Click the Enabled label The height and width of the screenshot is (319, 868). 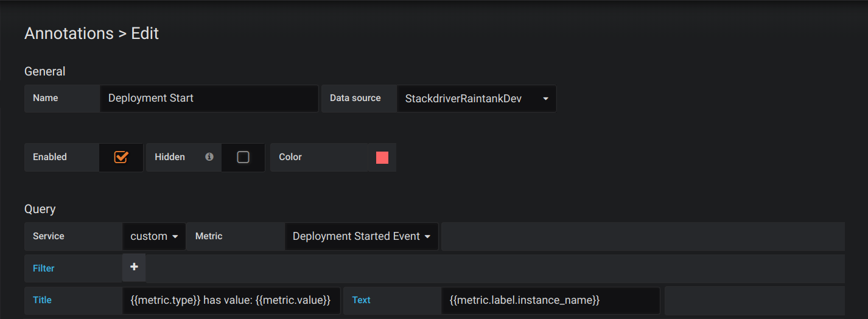[50, 157]
